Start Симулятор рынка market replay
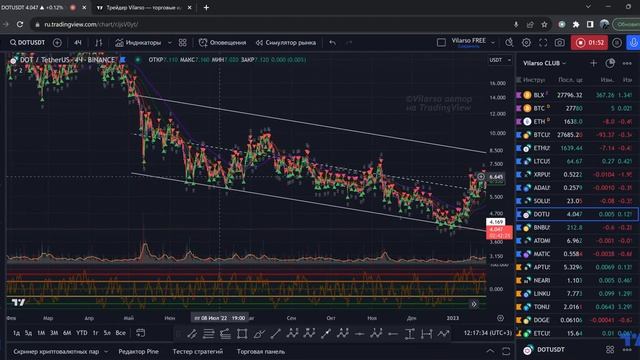The width and height of the screenshot is (640, 360). click(286, 42)
